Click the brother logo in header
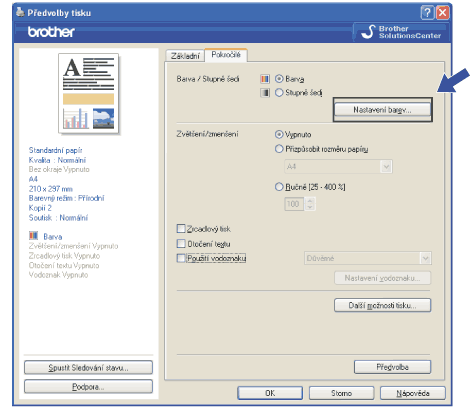 (51, 32)
